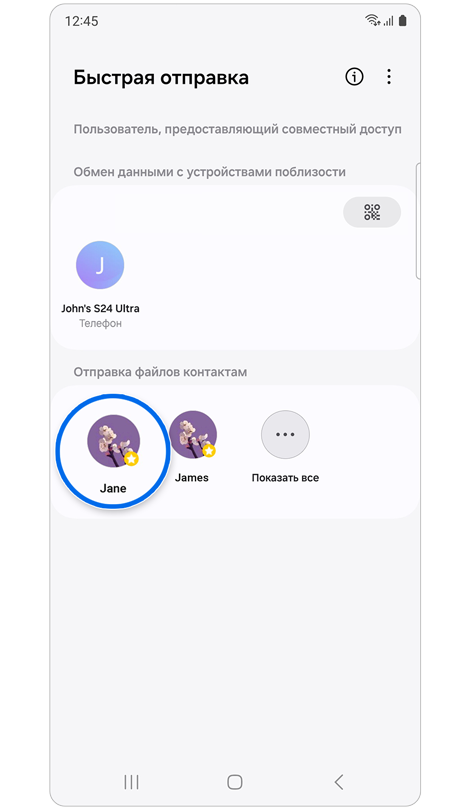Image resolution: width=470 pixels, height=810 pixels.
Task: Open the Quick Share info icon
Action: point(354,77)
